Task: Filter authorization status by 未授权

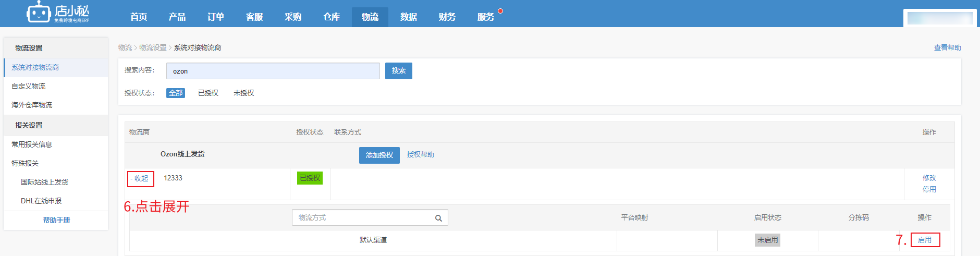Action: coord(243,93)
